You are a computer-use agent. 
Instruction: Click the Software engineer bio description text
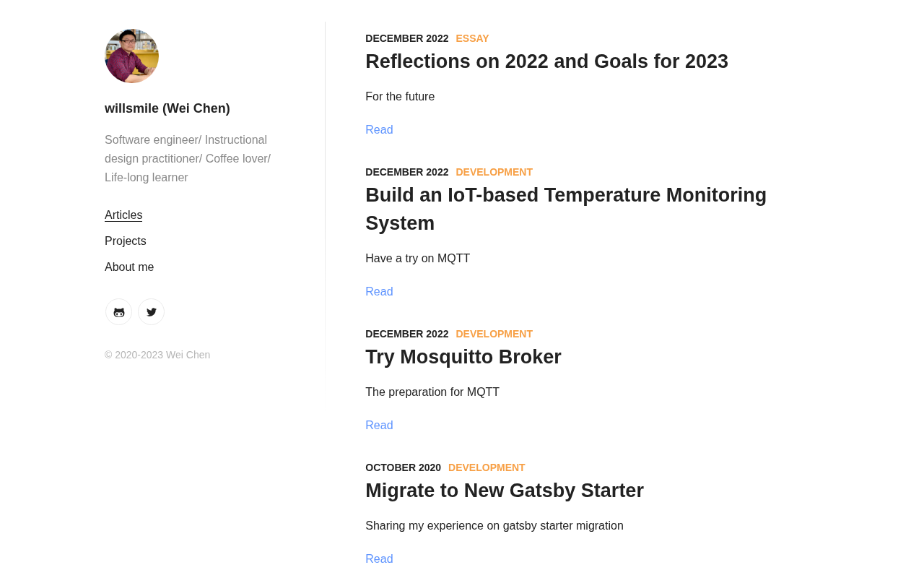click(188, 159)
